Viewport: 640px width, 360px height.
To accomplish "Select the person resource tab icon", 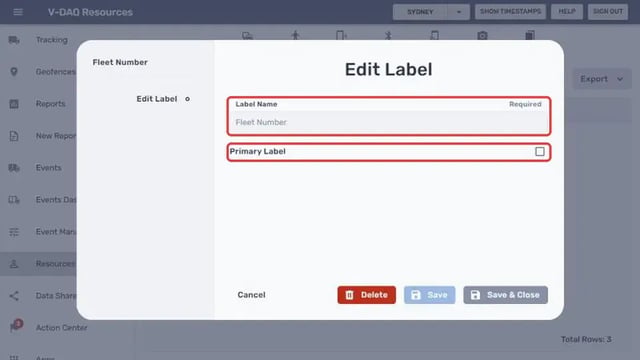I will [x=296, y=36].
